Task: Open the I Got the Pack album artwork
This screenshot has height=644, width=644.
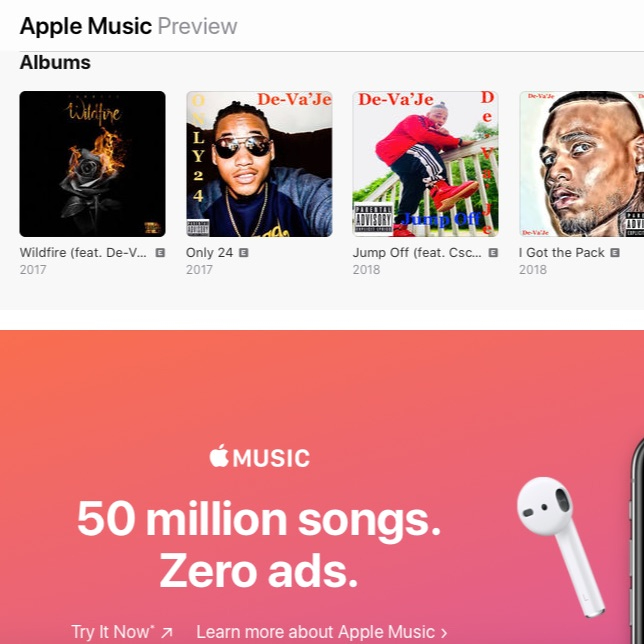Action: click(x=582, y=164)
